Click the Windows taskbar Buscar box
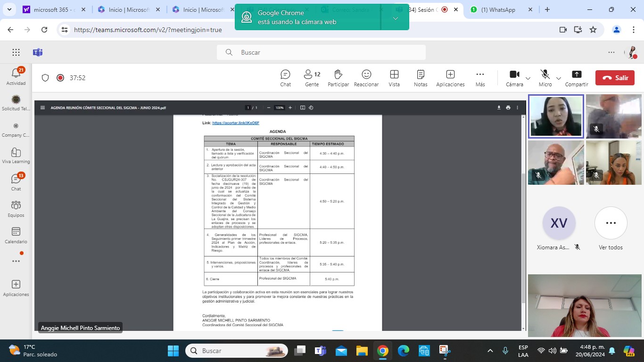644x362 pixels. (x=238, y=351)
